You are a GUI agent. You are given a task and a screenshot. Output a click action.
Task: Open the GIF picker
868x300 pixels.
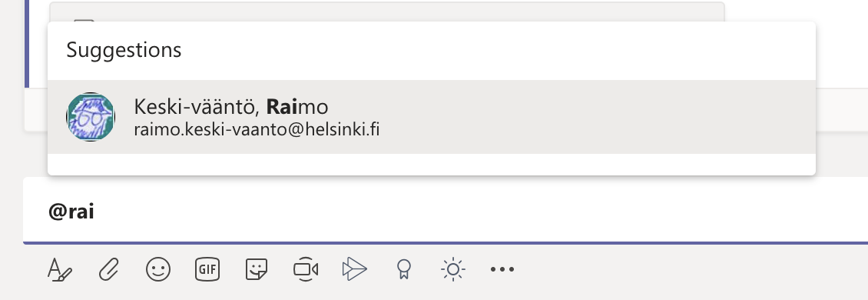click(x=207, y=269)
